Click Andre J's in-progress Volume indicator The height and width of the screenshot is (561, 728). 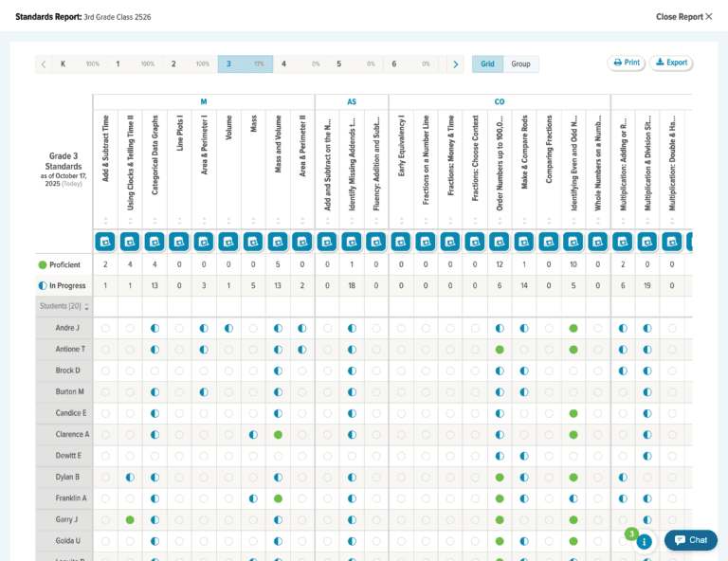coord(228,328)
